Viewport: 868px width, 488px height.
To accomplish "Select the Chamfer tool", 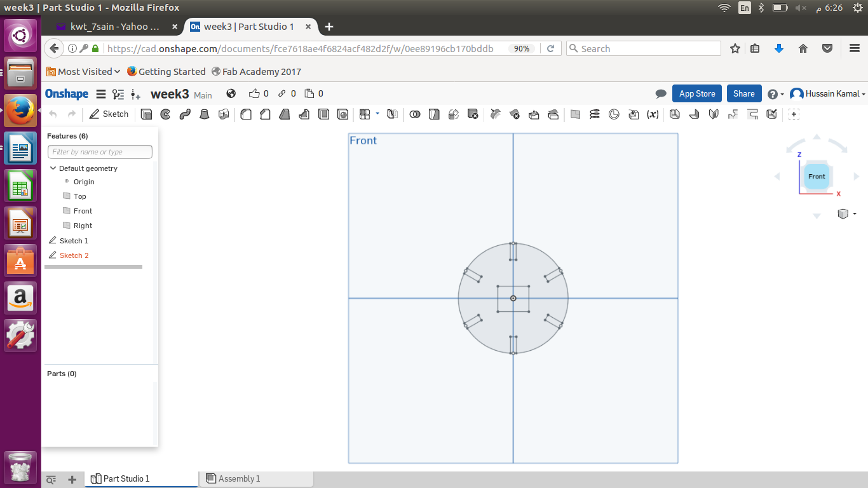I will click(266, 114).
